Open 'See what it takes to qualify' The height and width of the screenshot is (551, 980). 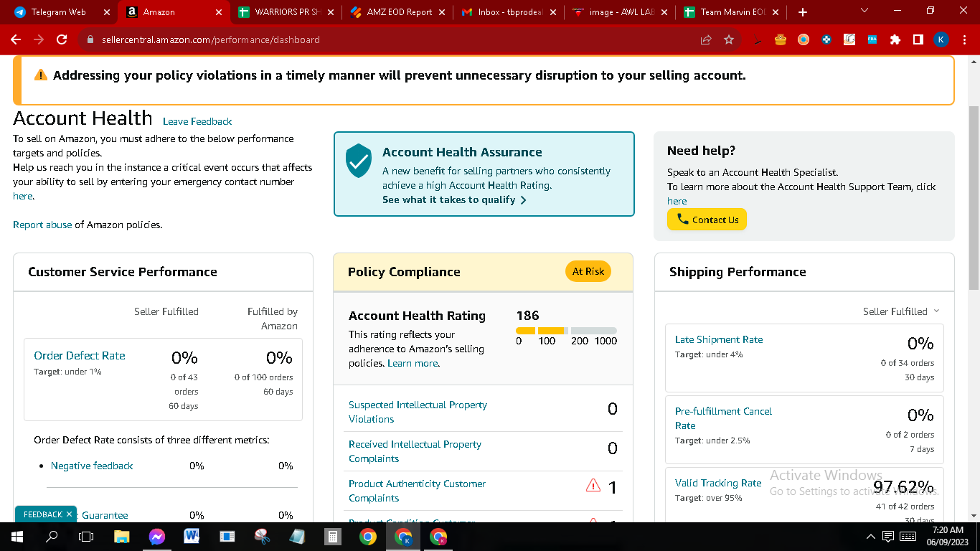click(x=454, y=200)
